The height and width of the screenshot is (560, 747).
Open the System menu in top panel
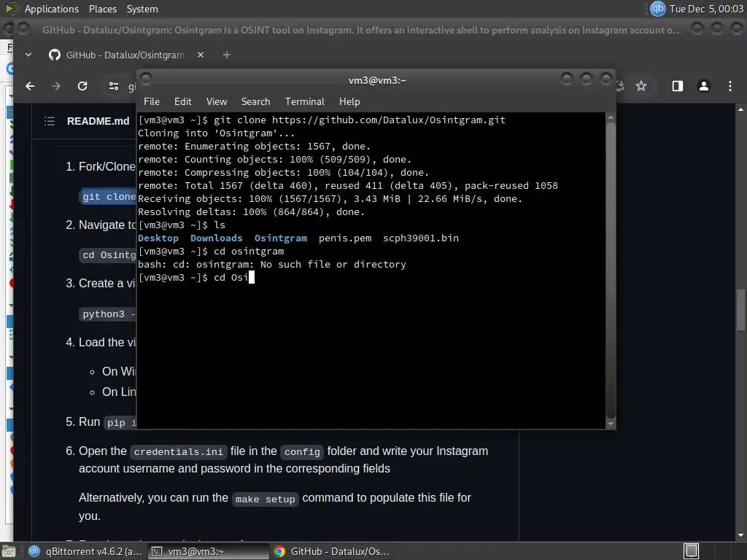click(x=142, y=9)
